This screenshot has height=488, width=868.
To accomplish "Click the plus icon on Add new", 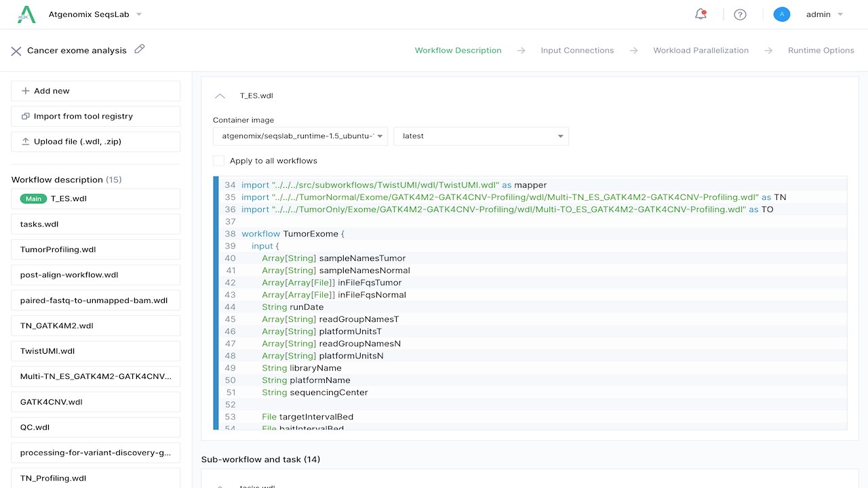I will pyautogui.click(x=26, y=91).
